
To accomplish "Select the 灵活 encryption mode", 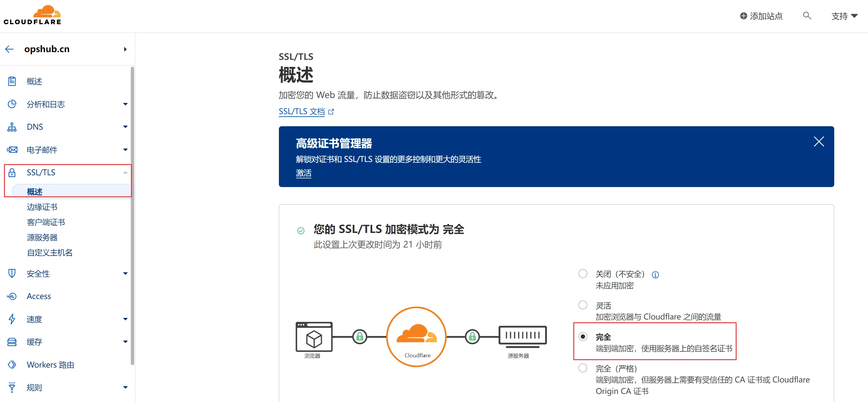I will pos(583,305).
